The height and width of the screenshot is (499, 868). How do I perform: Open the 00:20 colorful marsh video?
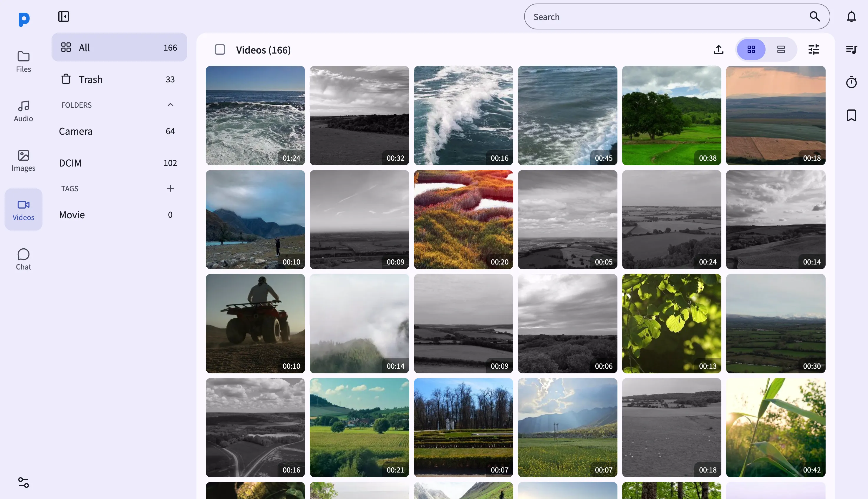463,220
